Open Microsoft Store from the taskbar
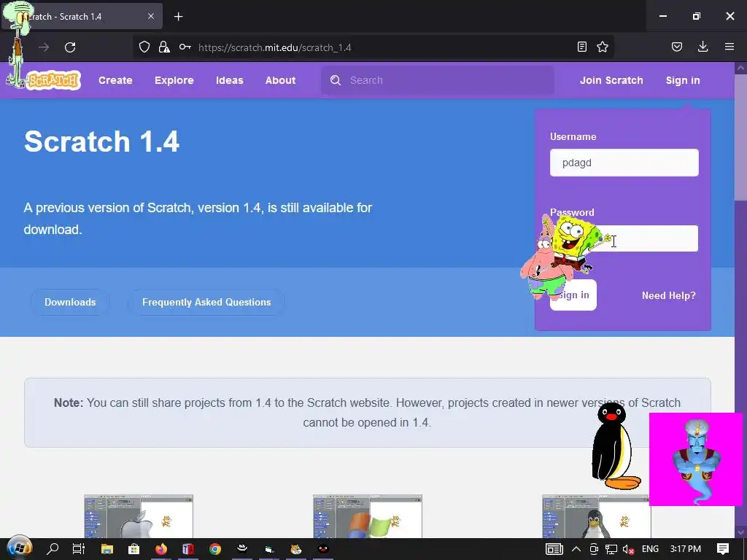The image size is (747, 560). 134,549
